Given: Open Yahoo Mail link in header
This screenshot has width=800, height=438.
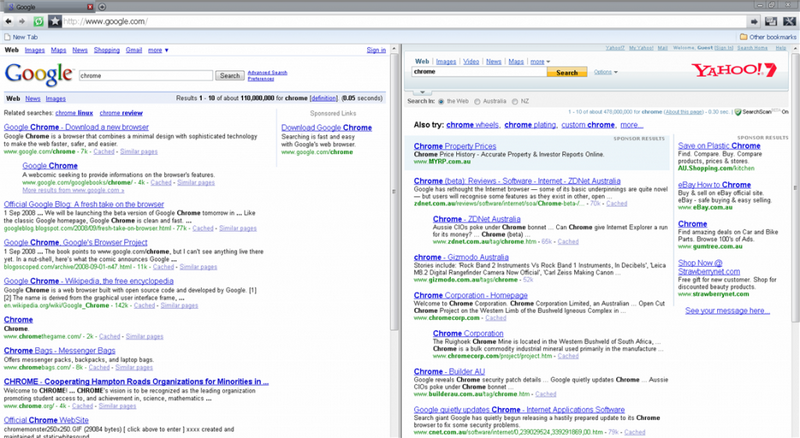Looking at the screenshot, I should point(662,47).
